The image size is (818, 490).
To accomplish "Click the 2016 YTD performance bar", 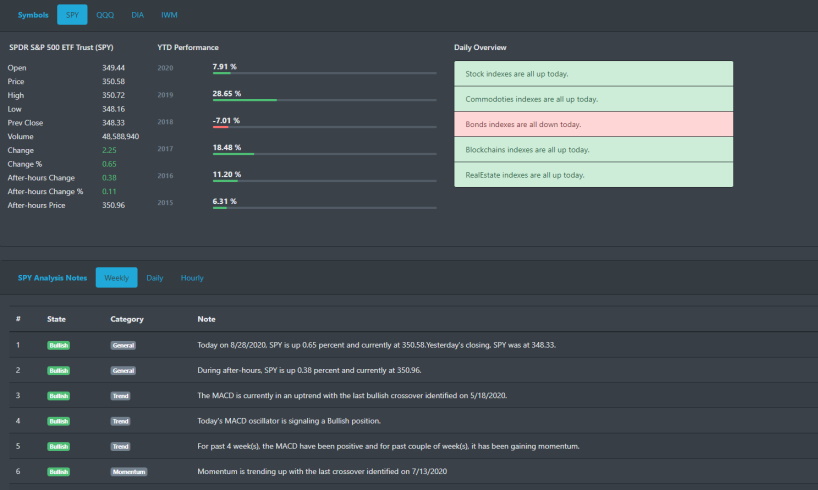I will 324,181.
